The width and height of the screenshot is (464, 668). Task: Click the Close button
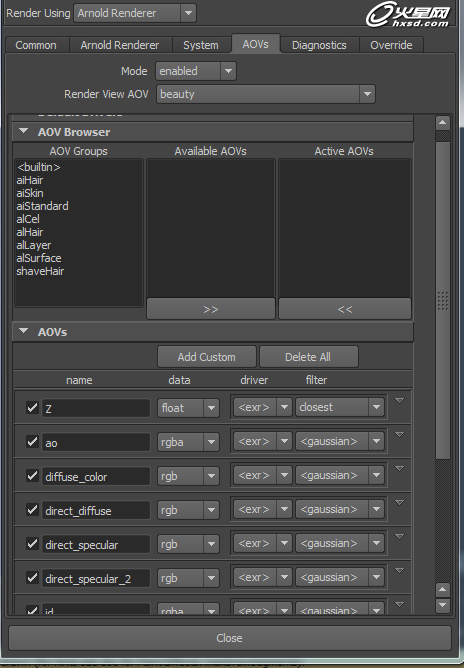click(229, 638)
